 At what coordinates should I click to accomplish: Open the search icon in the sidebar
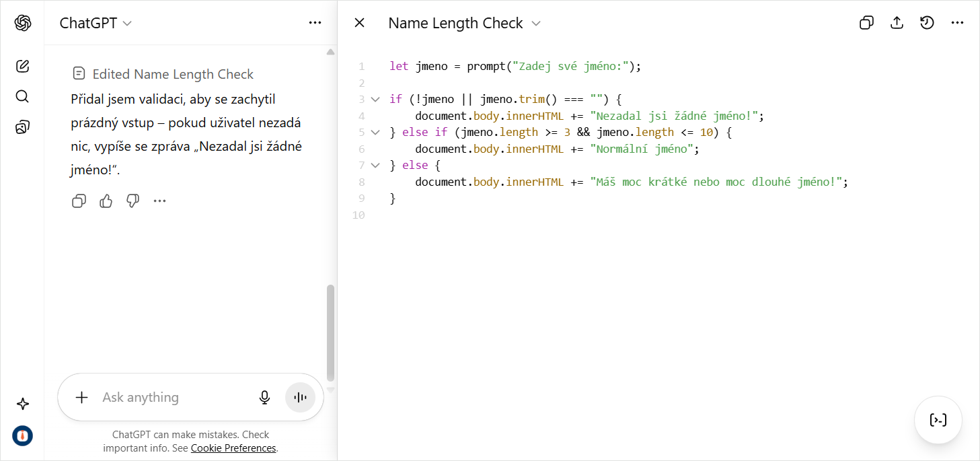point(22,96)
